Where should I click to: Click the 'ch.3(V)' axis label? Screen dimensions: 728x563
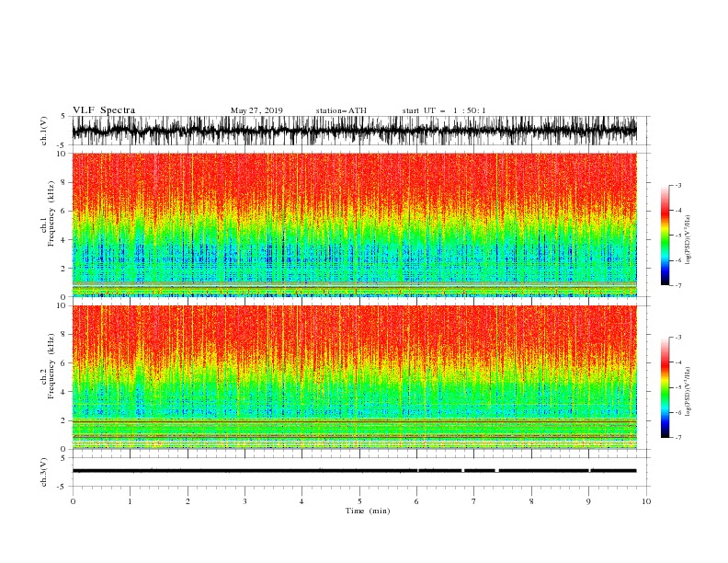click(x=44, y=472)
